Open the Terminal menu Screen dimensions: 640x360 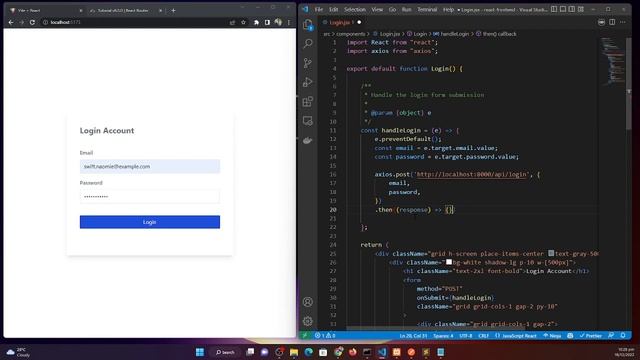[427, 9]
